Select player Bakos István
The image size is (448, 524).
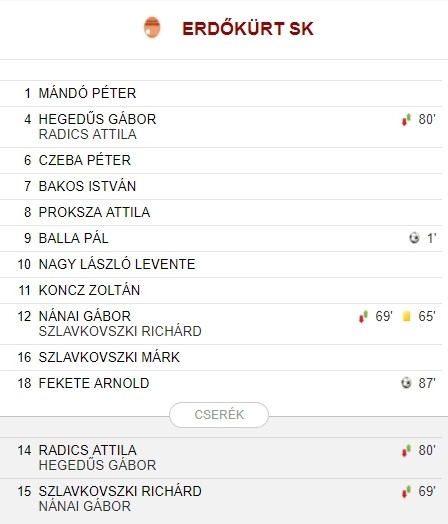click(x=87, y=186)
